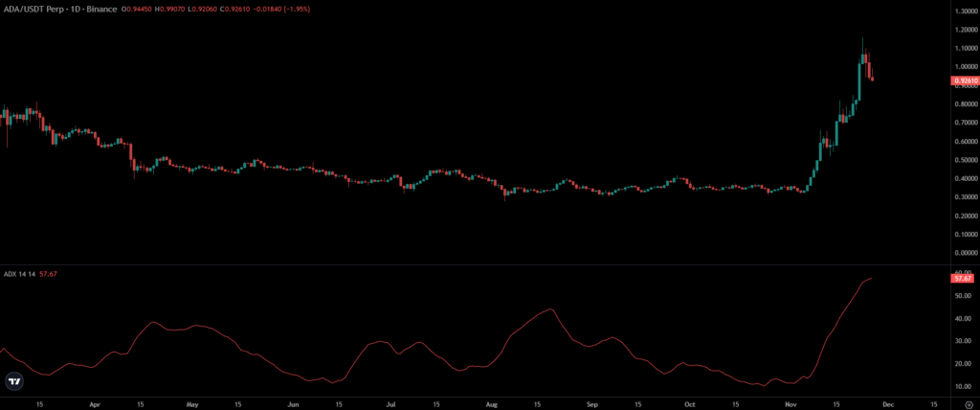Click the ADX 57.67 value in legend

tap(48, 274)
